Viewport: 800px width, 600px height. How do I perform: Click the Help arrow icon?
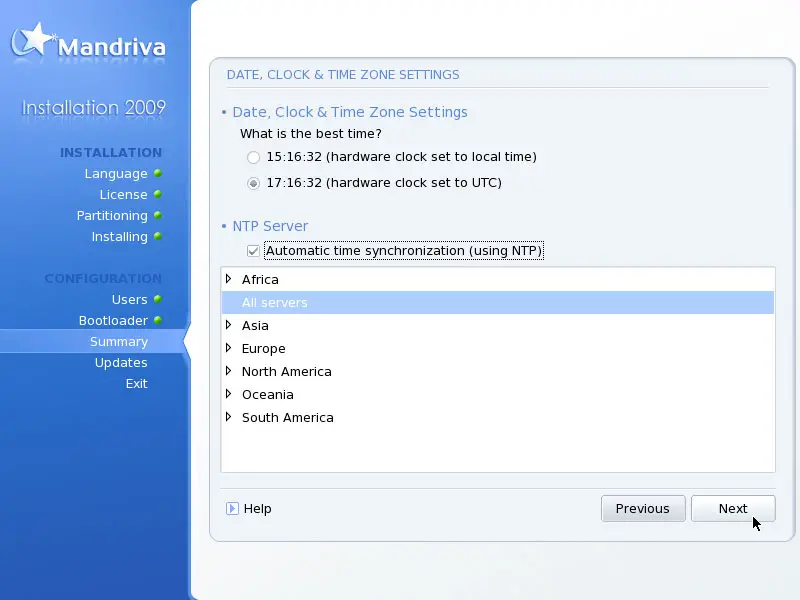click(x=232, y=509)
